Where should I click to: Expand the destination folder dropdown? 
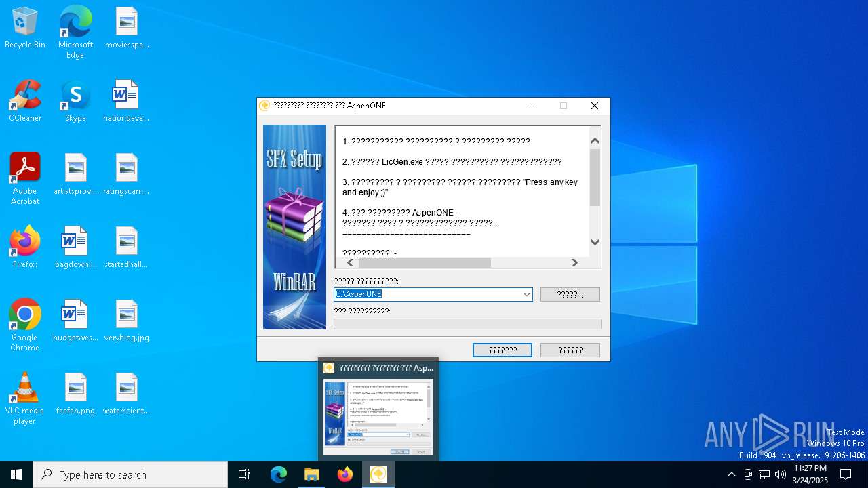[x=526, y=294]
